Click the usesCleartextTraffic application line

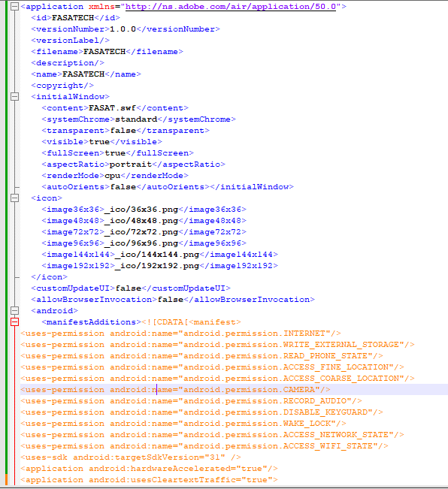(x=149, y=480)
